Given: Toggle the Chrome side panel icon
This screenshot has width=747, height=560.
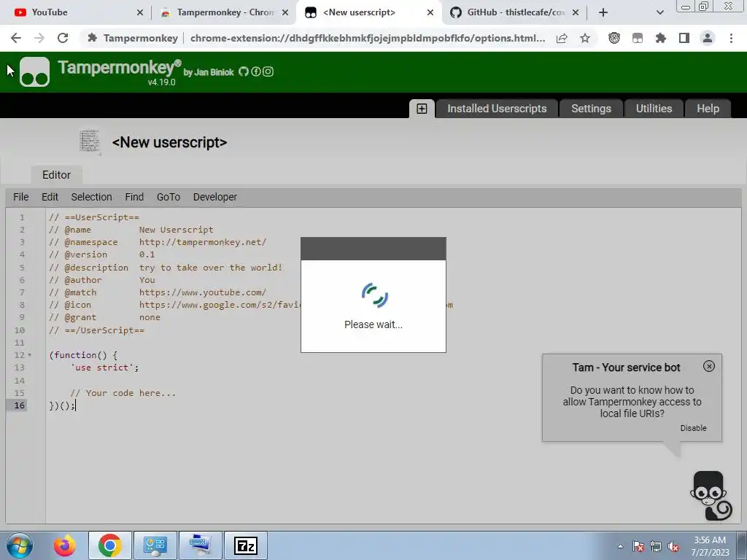Looking at the screenshot, I should pyautogui.click(x=684, y=38).
